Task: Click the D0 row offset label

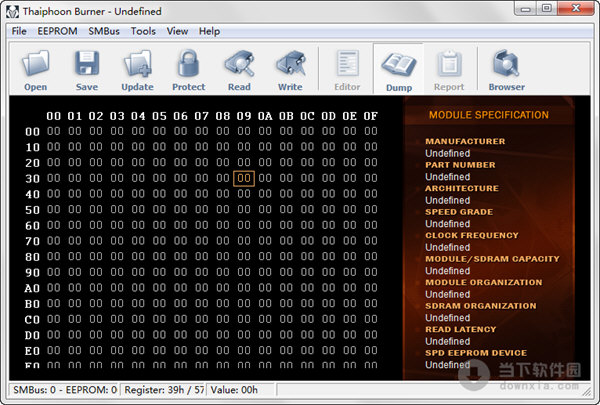Action: [33, 335]
